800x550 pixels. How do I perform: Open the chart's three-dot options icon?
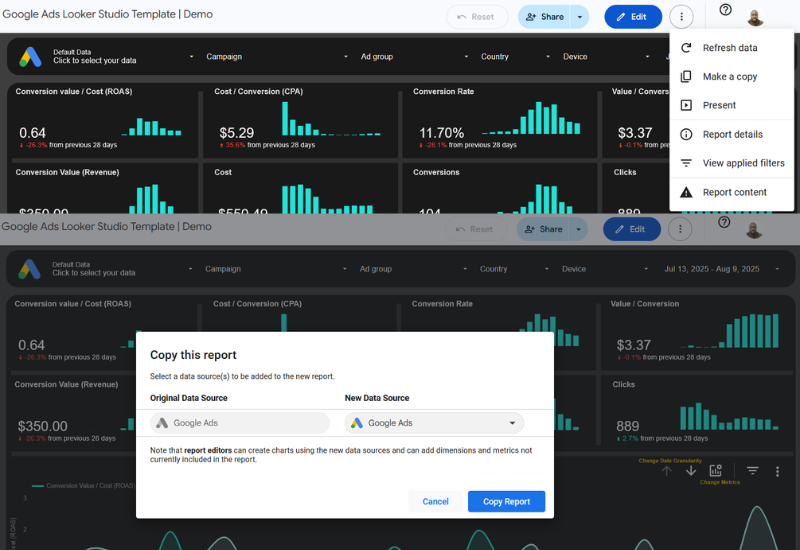tap(777, 471)
